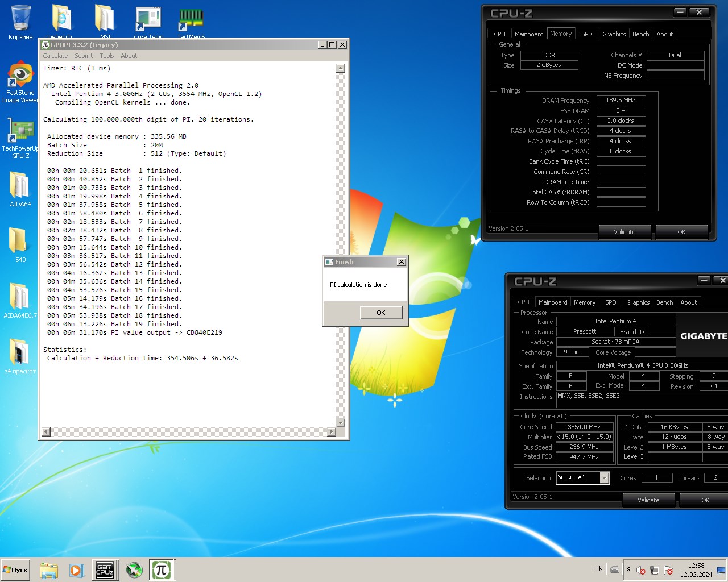This screenshot has width=728, height=582.
Task: Expand the Socket #1 selection dropdown
Action: click(605, 478)
